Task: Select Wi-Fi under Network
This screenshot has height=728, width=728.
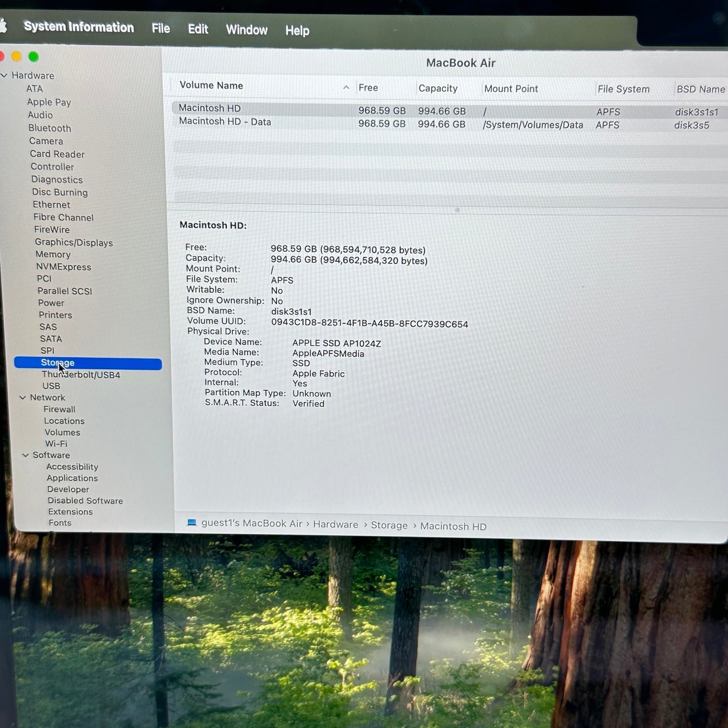Action: coord(56,444)
